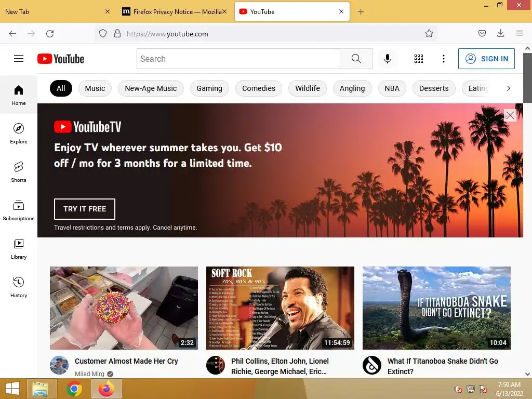Click the muted volume tray icon
Screen dimensions: 532x399
[458, 389]
